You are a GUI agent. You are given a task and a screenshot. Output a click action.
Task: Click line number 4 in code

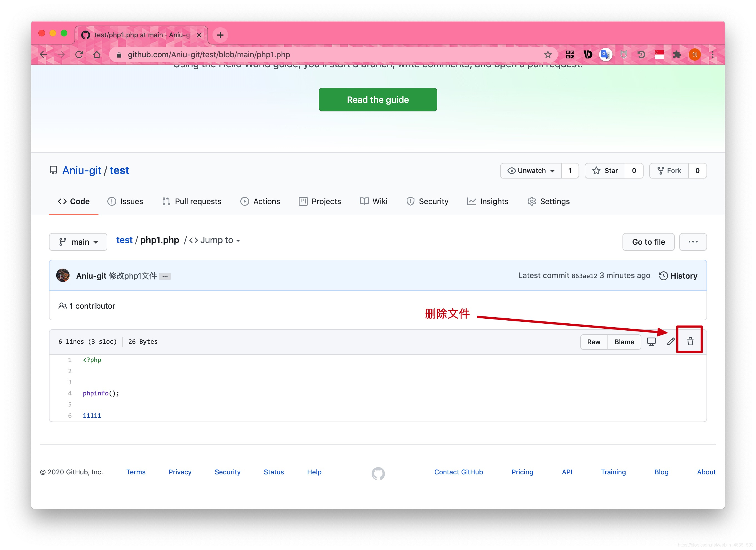point(70,393)
